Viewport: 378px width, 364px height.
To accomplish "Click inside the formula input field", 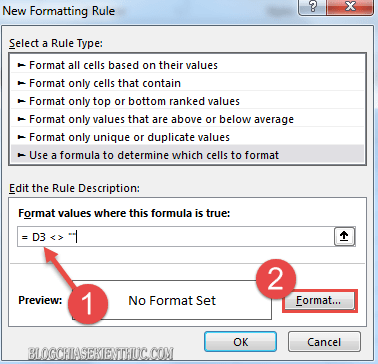I will [x=175, y=237].
